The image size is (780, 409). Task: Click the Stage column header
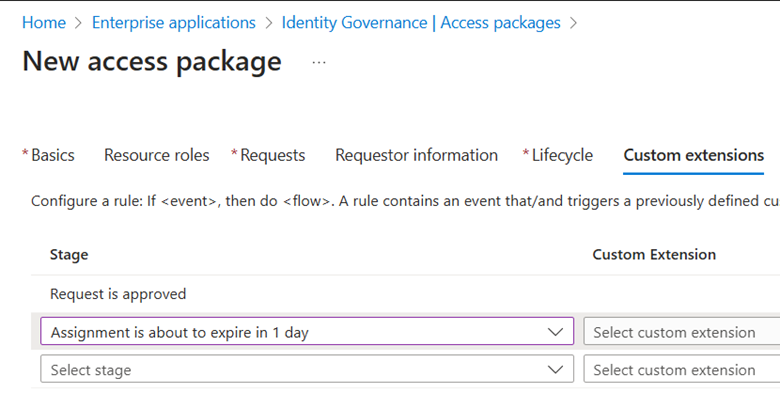(69, 255)
